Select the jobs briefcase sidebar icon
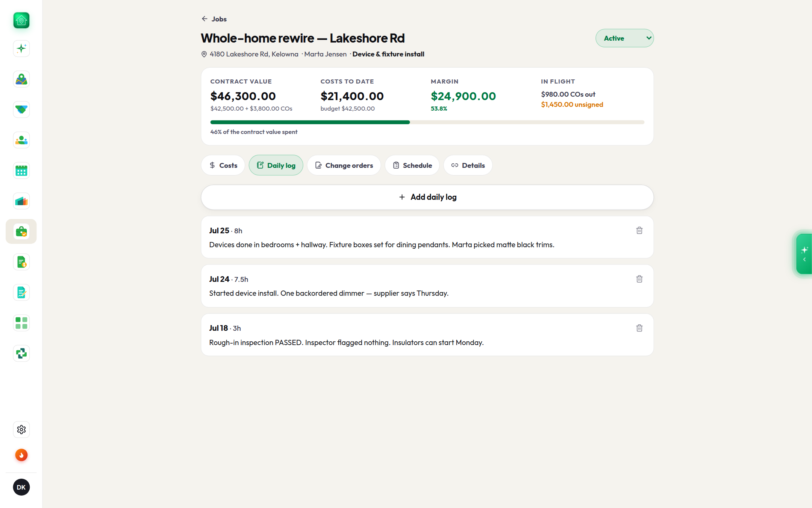The image size is (812, 508). pos(21,231)
